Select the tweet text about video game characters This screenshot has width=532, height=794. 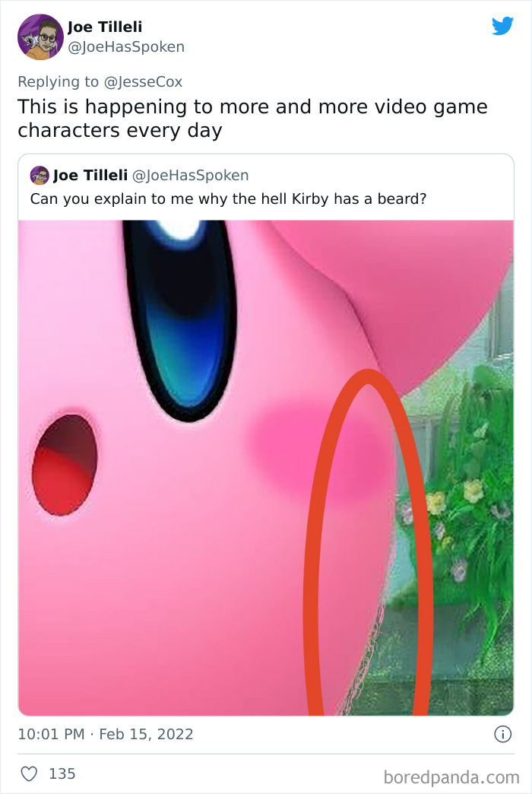click(251, 118)
